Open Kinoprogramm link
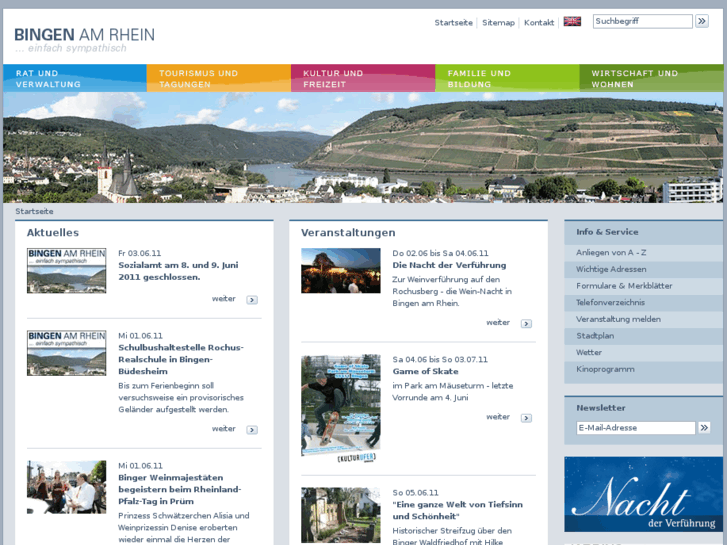Viewport: 727px width, 545px height. click(643, 369)
